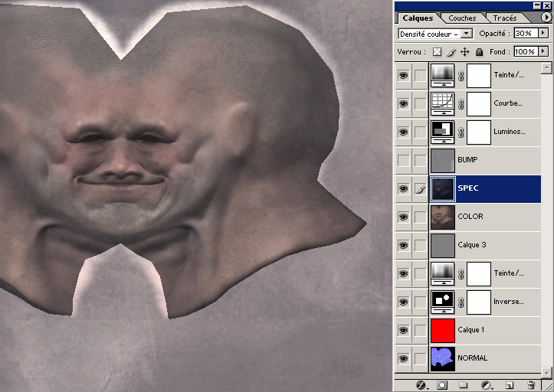Select the Calque 3 layer name
This screenshot has width=554, height=392.
click(x=472, y=244)
